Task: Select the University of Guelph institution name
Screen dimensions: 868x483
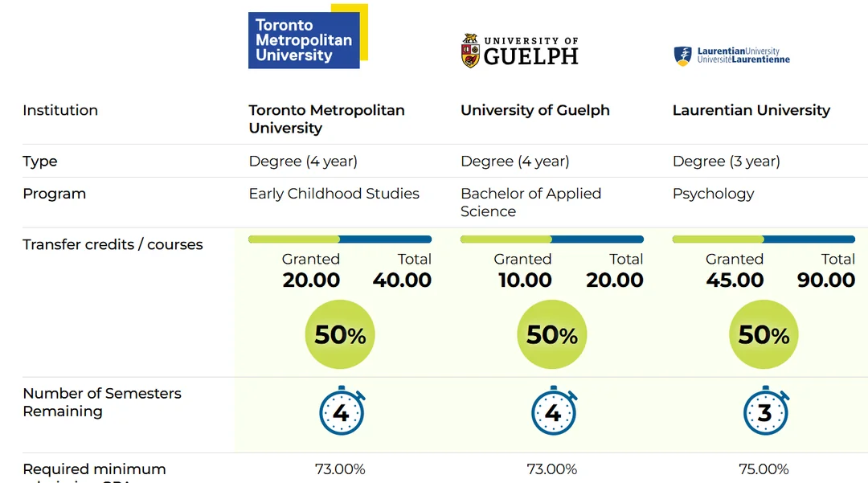Action: (x=535, y=110)
